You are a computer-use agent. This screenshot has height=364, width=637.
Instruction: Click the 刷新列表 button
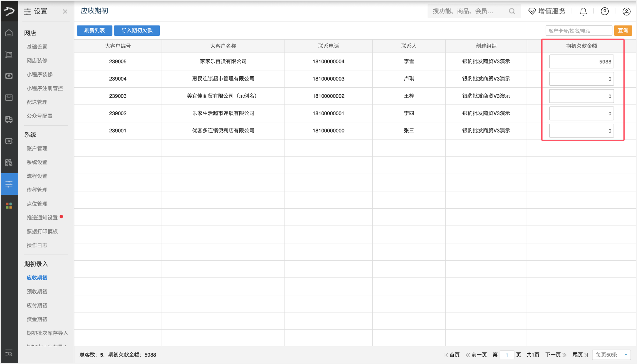coord(94,30)
